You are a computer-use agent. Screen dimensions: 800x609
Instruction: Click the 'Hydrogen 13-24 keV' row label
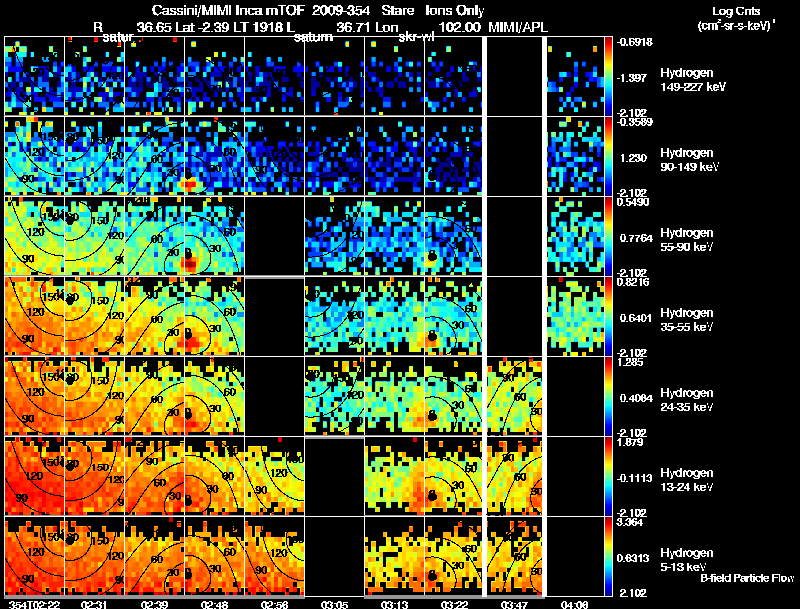pos(687,480)
